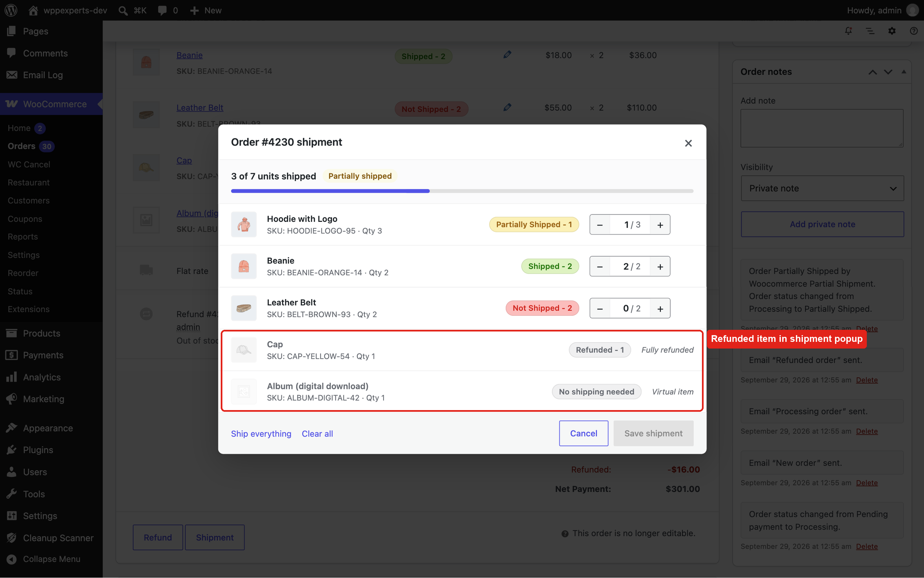Click Save shipment button
This screenshot has width=924, height=578.
pos(653,433)
